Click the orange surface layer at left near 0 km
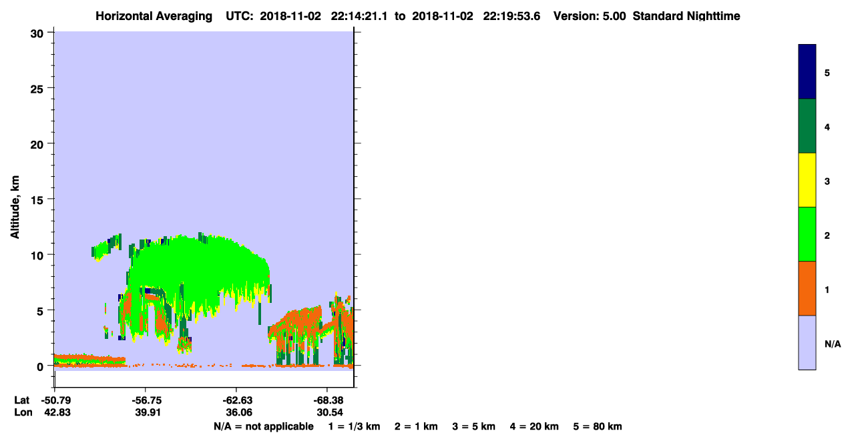Screen dimensions: 868x445 (89, 360)
